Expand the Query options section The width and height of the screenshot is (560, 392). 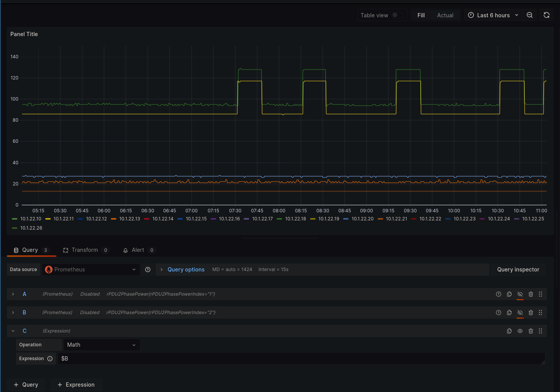coord(186,270)
